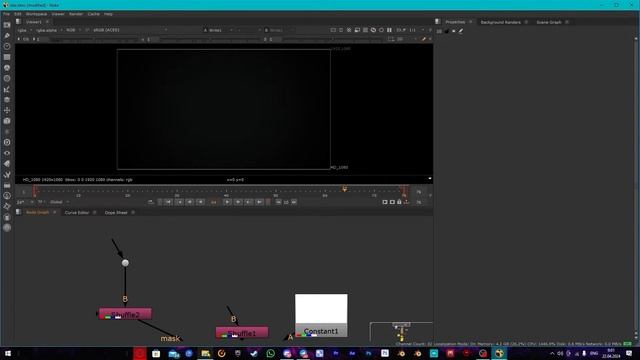Switch to the Background Renders tab
Image resolution: width=640 pixels, height=360 pixels.
(500, 22)
